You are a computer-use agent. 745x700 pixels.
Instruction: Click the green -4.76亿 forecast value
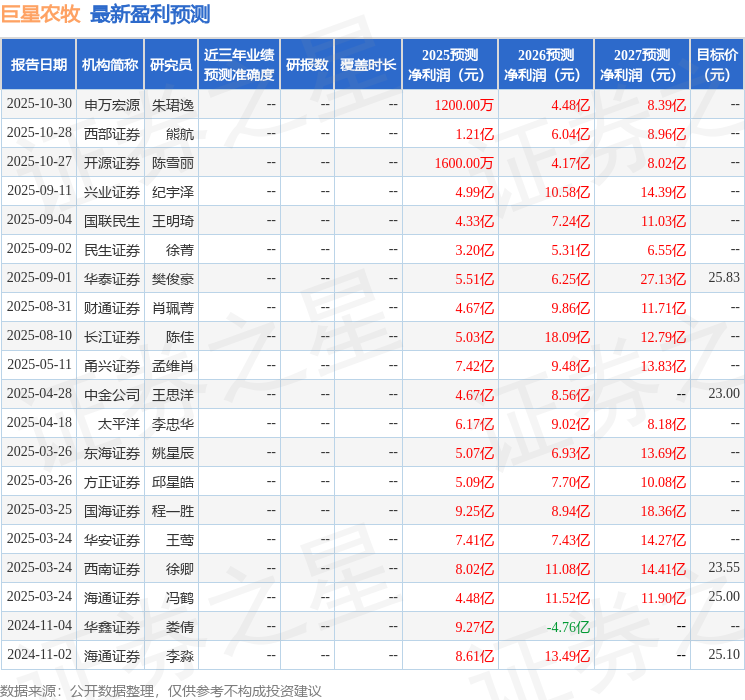[x=568, y=627]
